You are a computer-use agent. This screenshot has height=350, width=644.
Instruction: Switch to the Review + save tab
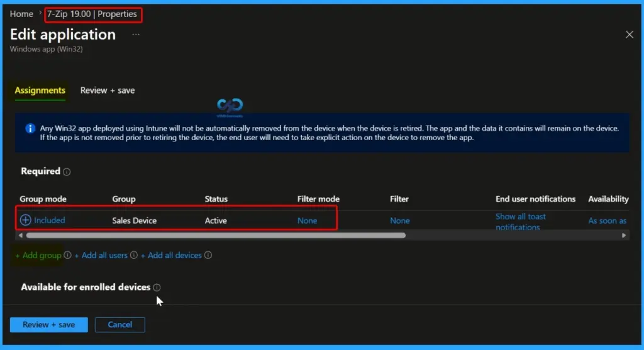107,90
